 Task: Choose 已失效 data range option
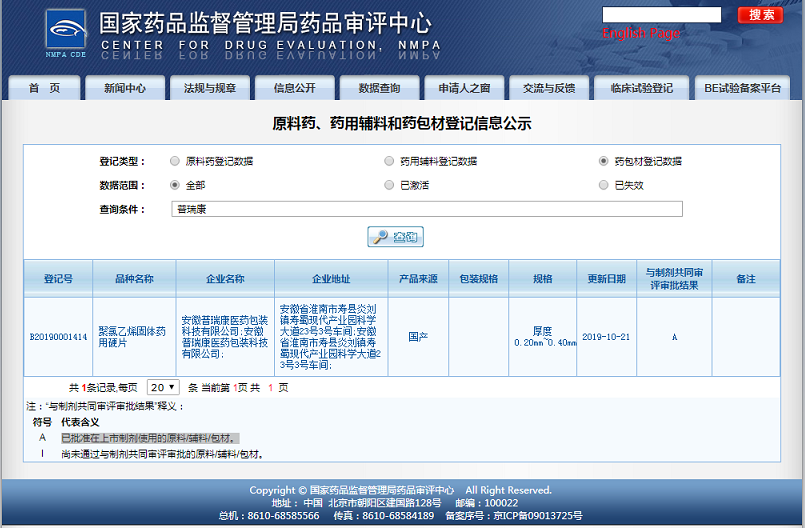tap(604, 185)
